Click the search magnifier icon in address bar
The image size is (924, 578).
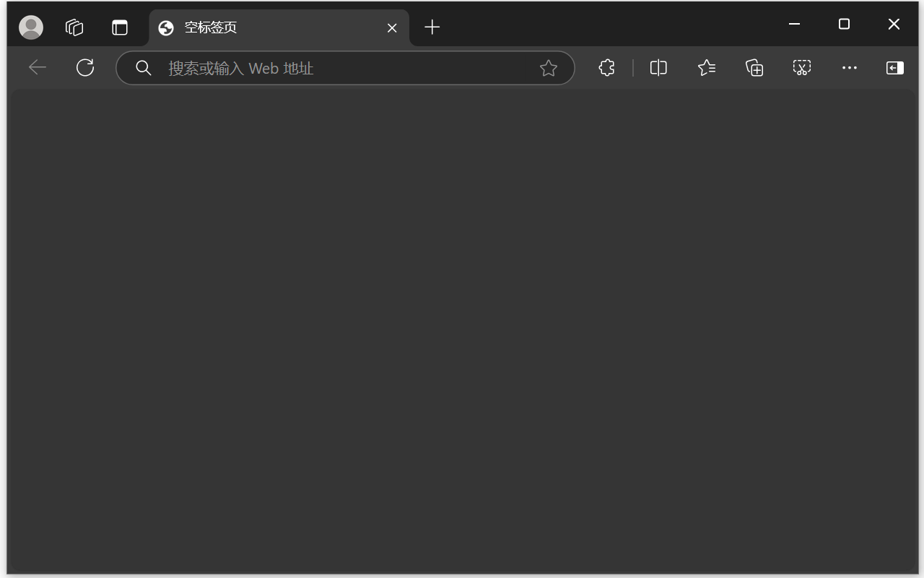pyautogui.click(x=144, y=68)
